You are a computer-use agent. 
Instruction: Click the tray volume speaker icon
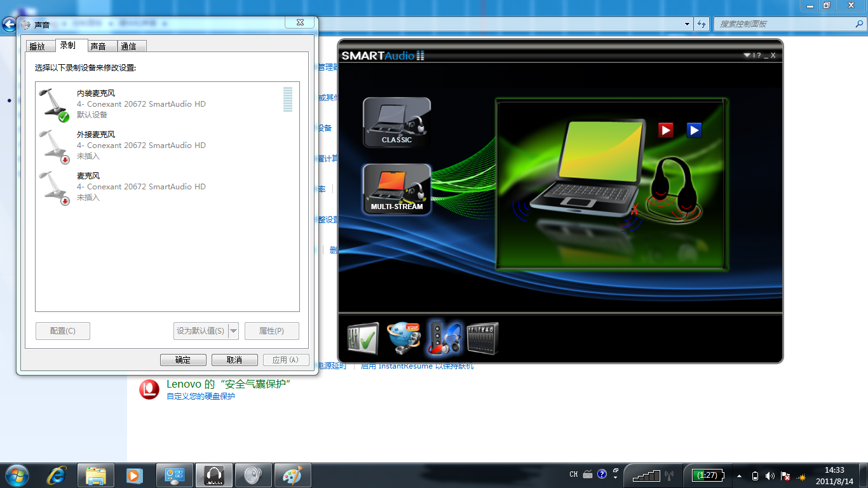(x=770, y=476)
